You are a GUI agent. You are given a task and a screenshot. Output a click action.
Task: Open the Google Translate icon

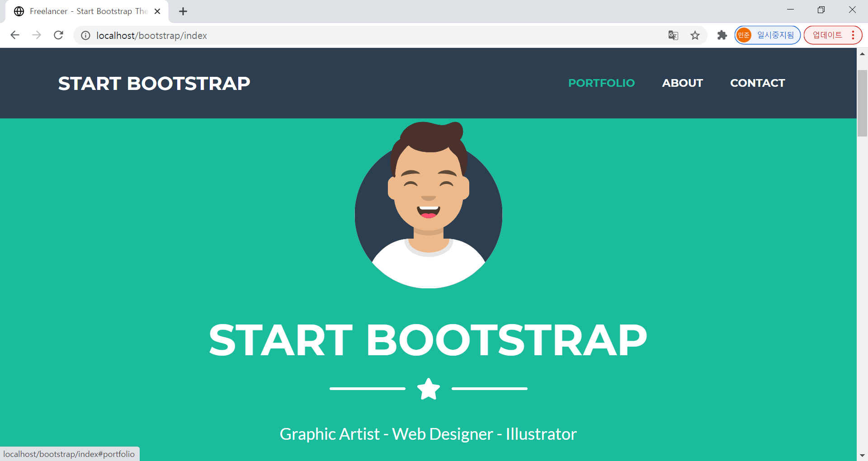click(673, 35)
